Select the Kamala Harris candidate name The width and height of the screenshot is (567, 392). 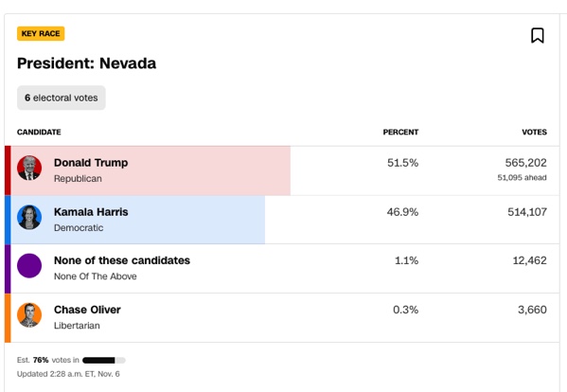(91, 212)
